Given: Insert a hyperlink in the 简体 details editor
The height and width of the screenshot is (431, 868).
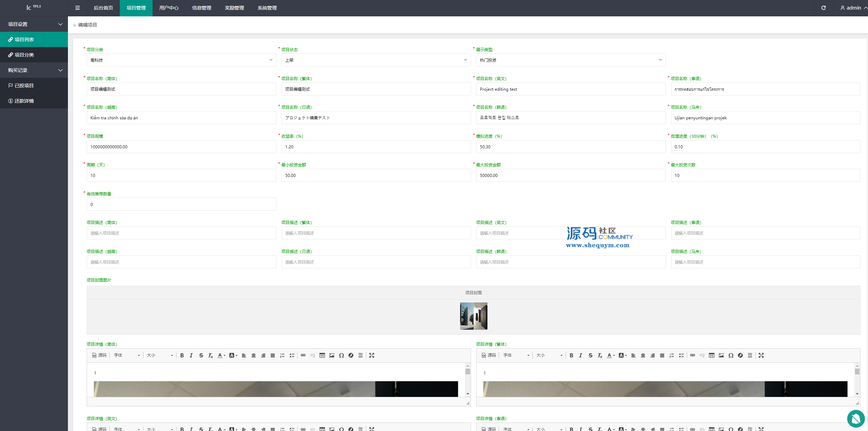Looking at the screenshot, I should point(303,355).
